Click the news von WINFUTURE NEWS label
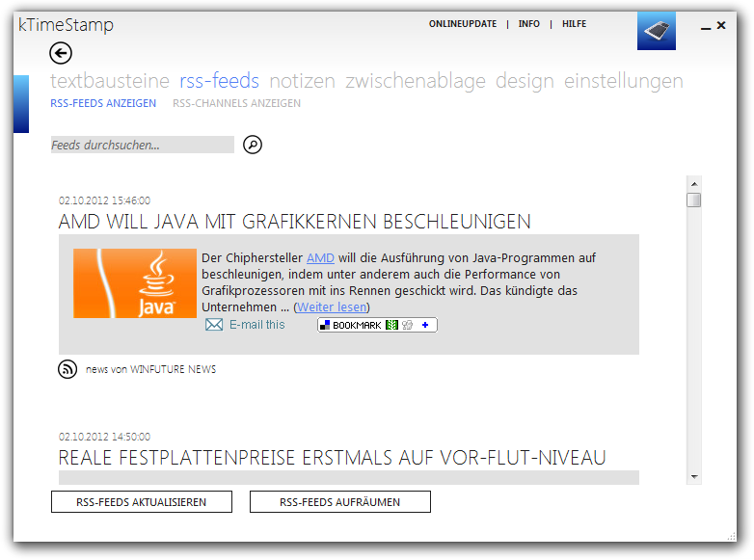Screen dimensions: 754x560 coord(151,369)
